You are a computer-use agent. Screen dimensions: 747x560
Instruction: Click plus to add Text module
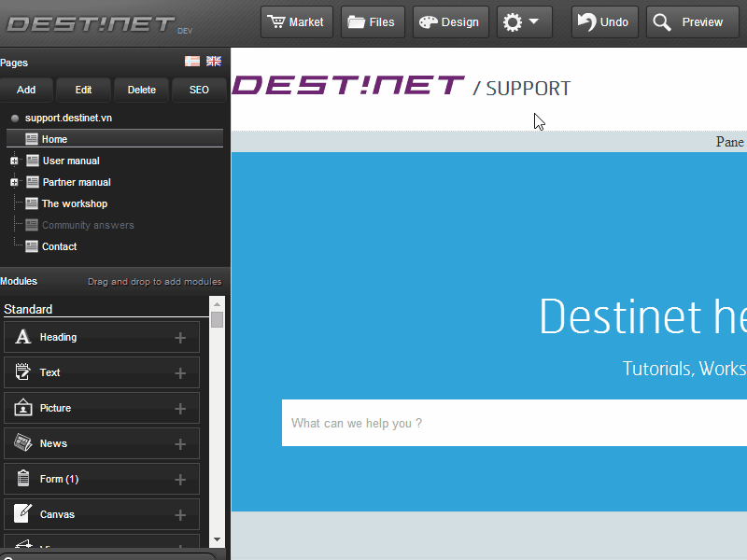pos(180,373)
